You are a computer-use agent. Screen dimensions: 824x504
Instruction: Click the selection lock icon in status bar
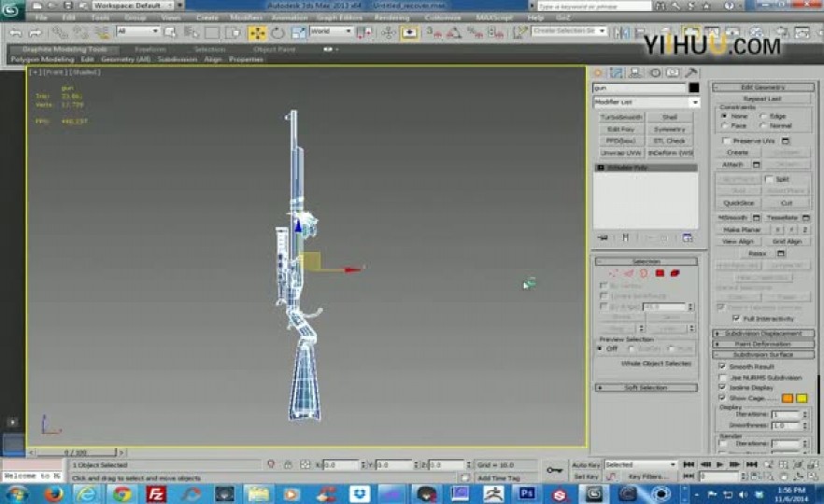coord(288,465)
